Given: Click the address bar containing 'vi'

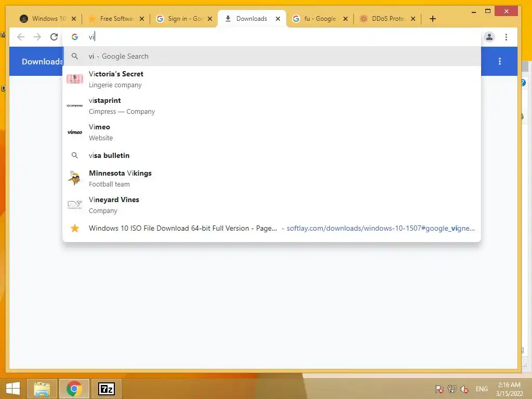Looking at the screenshot, I should tap(271, 37).
